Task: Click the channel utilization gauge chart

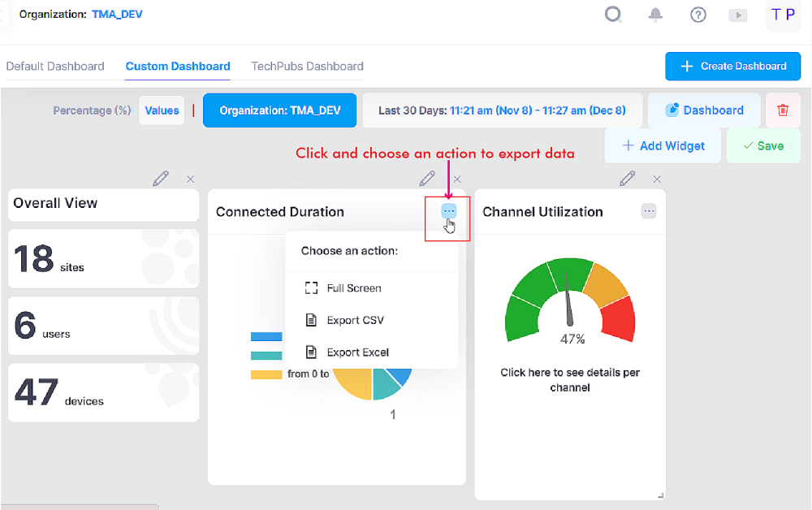Action: (570, 302)
